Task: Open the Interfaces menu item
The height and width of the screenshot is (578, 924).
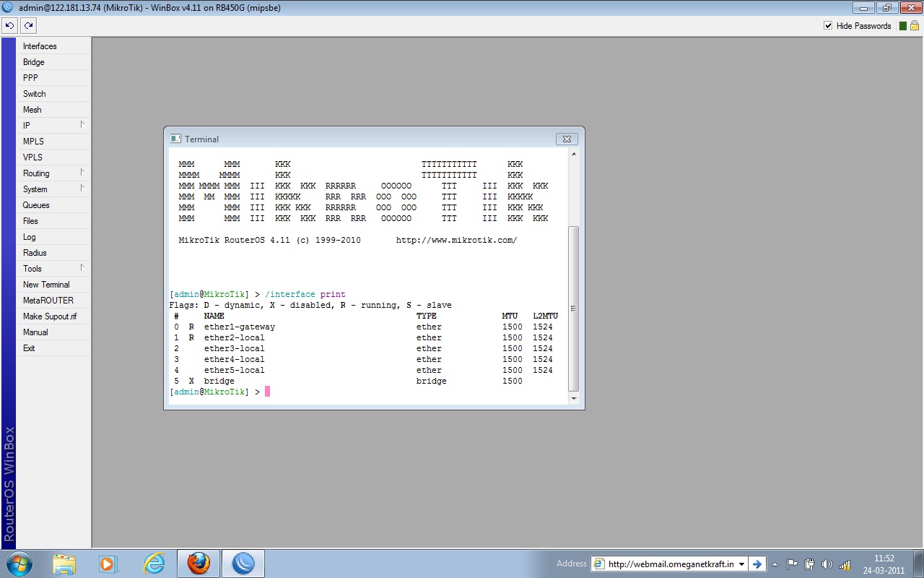Action: pos(40,46)
